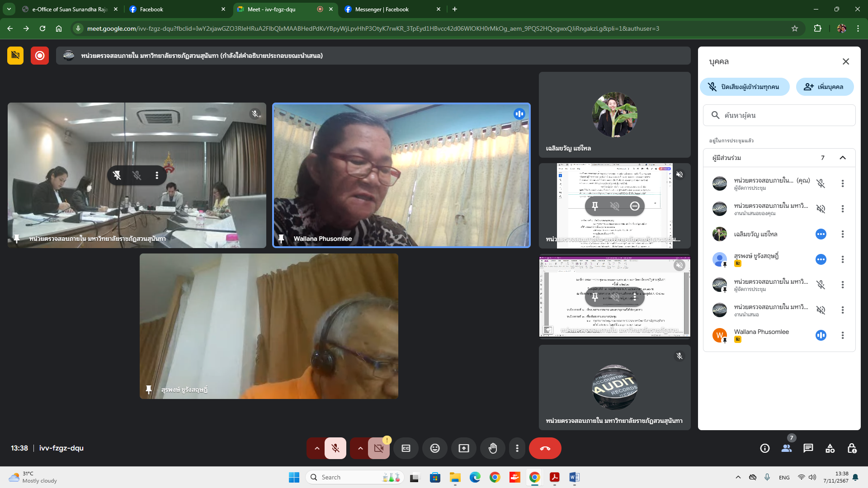Open host controls lock icon
This screenshot has width=868, height=488.
852,448
